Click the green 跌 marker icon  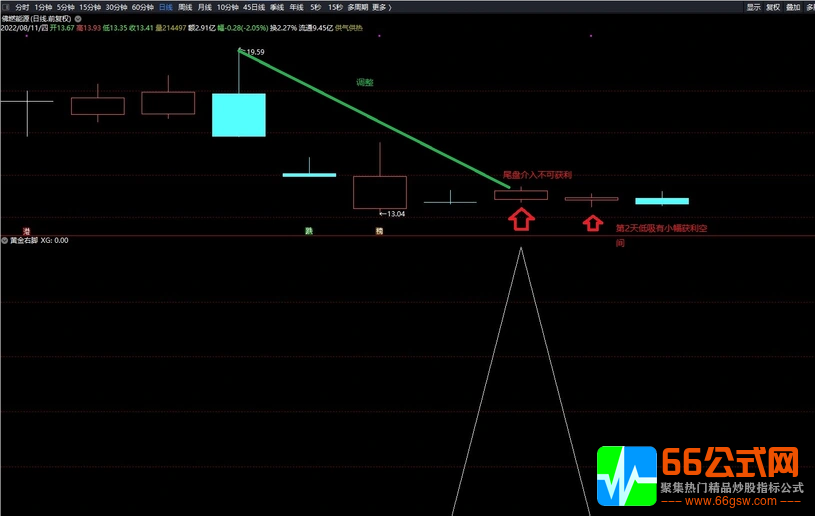pos(309,231)
